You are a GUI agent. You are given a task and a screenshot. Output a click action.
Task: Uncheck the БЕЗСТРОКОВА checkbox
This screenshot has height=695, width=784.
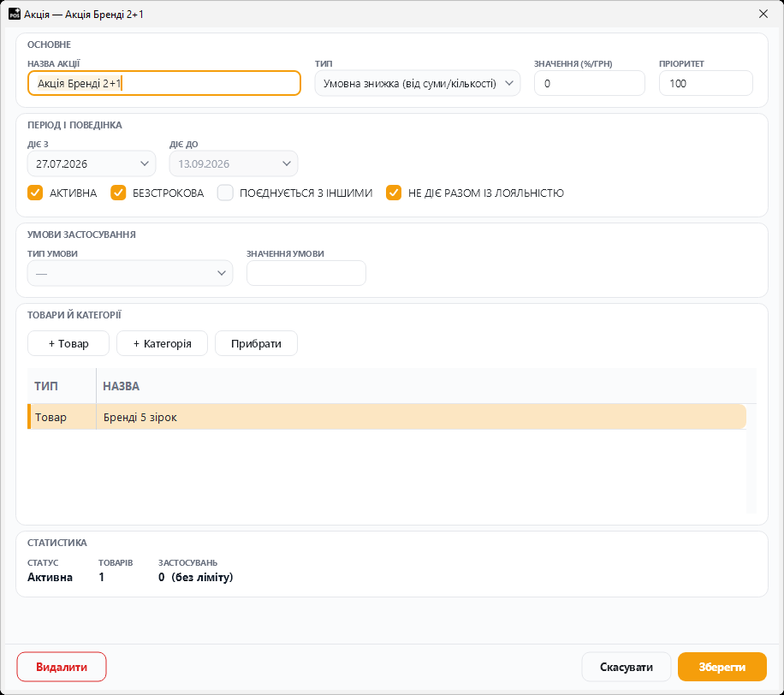click(x=118, y=193)
